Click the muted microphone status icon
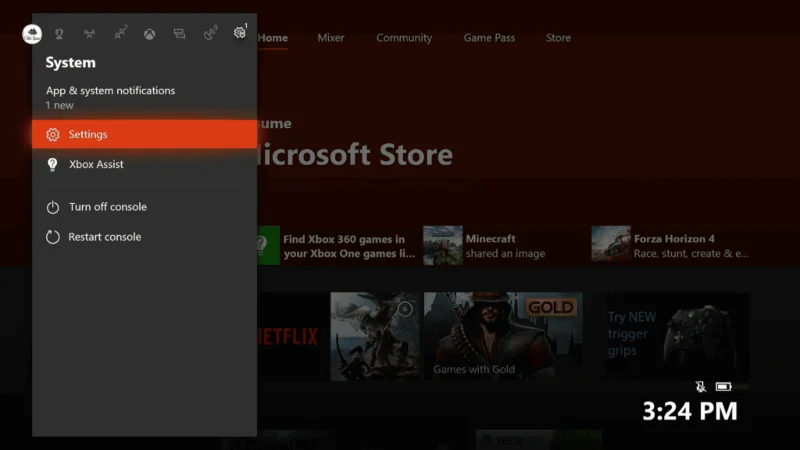 [701, 387]
